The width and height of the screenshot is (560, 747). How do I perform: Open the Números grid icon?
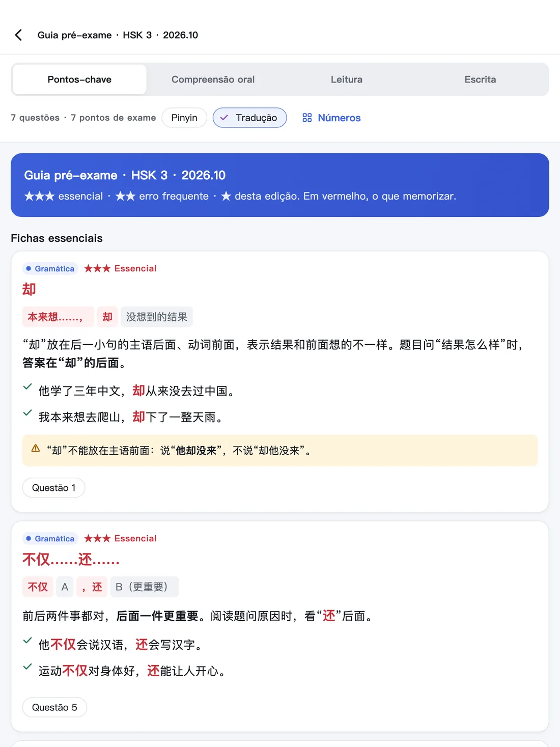click(x=307, y=118)
